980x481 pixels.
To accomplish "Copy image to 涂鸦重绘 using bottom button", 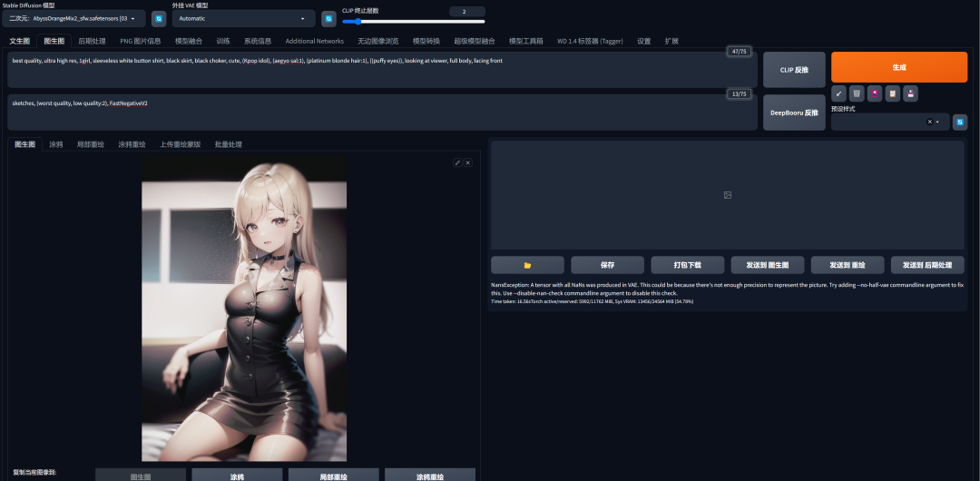I will [430, 476].
